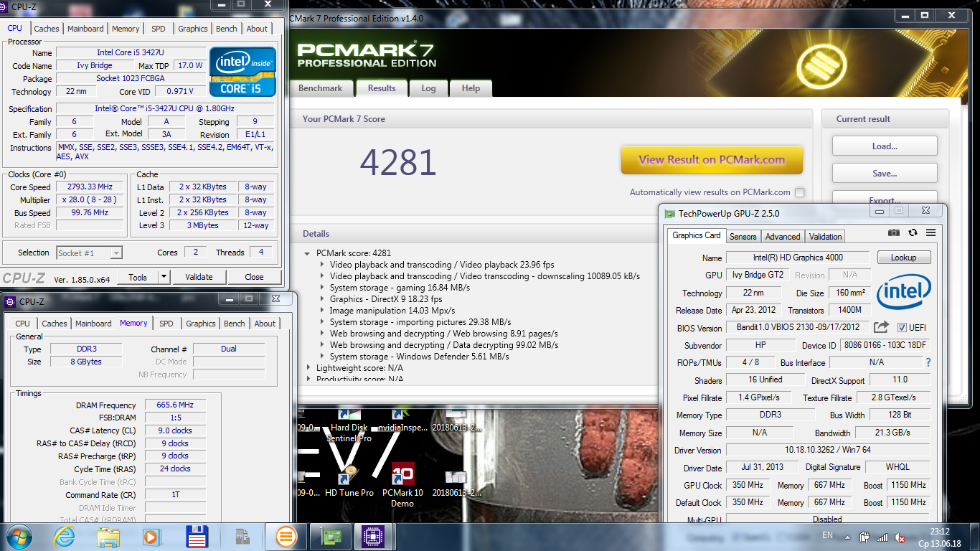Open the GPU-Z hamburger menu
Image resolution: width=980 pixels, height=551 pixels.
coord(930,232)
